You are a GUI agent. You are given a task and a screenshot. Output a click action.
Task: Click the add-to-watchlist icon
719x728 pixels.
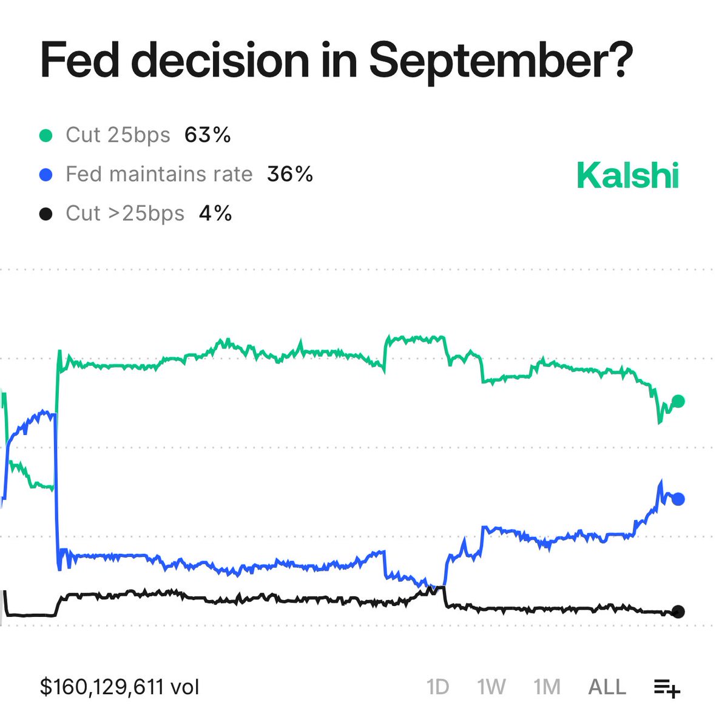click(667, 688)
